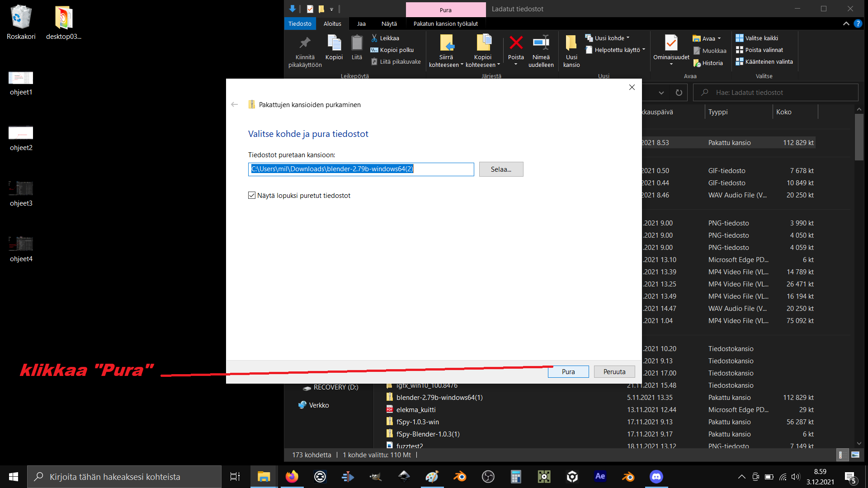Open Discord from the taskbar
868x488 pixels.
click(656, 477)
